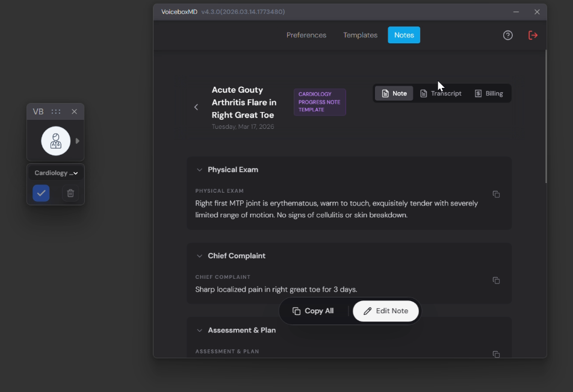Copy the Physical Exam section text
The width and height of the screenshot is (573, 392).
[x=496, y=194]
